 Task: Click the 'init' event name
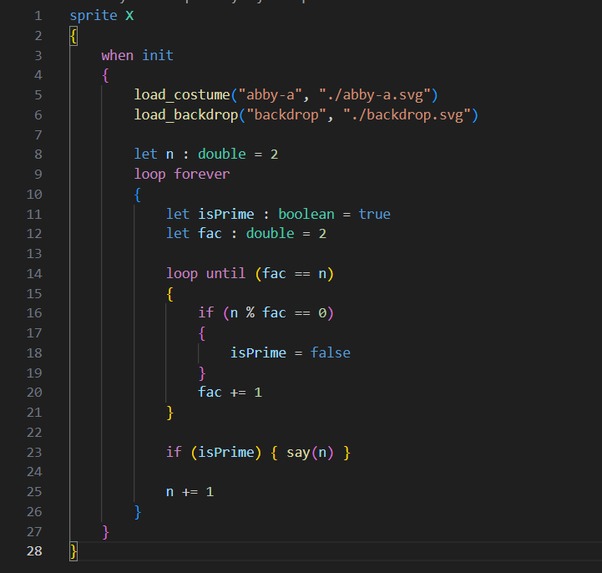click(157, 56)
